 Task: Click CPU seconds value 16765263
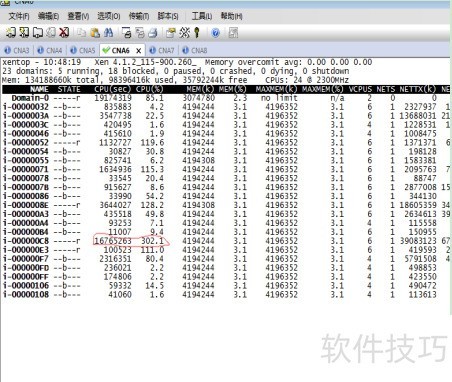point(113,241)
